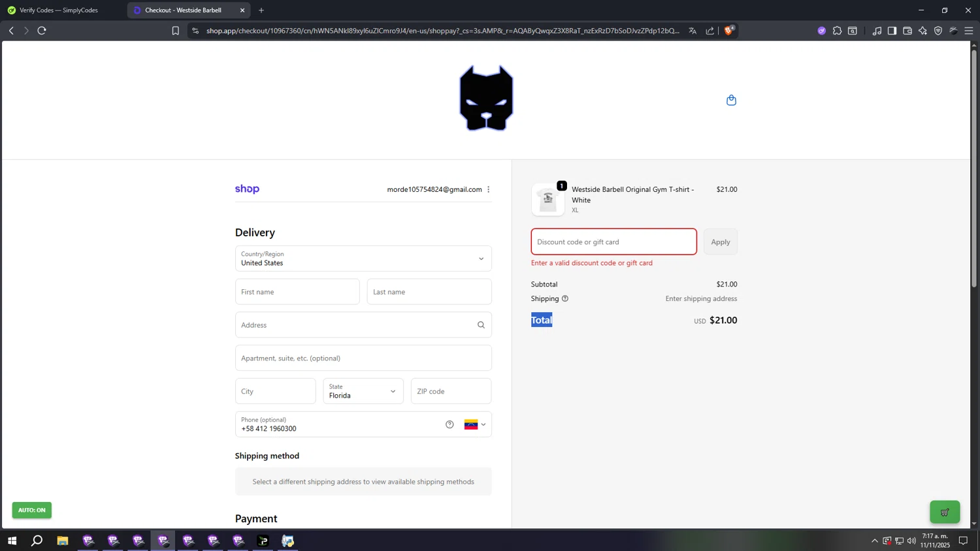
Task: Click the purple round extension icon
Action: tap(822, 31)
